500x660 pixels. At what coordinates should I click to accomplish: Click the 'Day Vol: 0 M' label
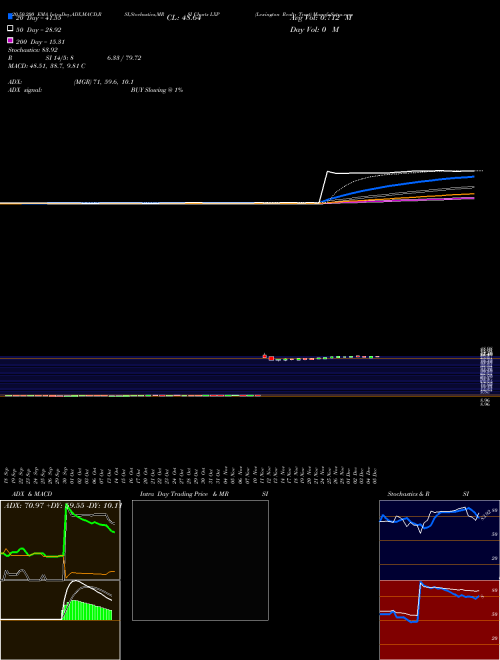[x=314, y=30]
